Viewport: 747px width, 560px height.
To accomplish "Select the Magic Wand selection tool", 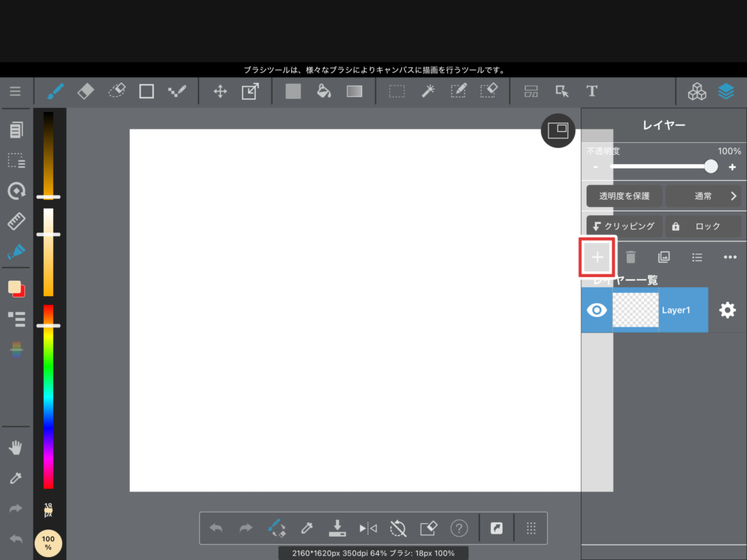I will pos(428,91).
